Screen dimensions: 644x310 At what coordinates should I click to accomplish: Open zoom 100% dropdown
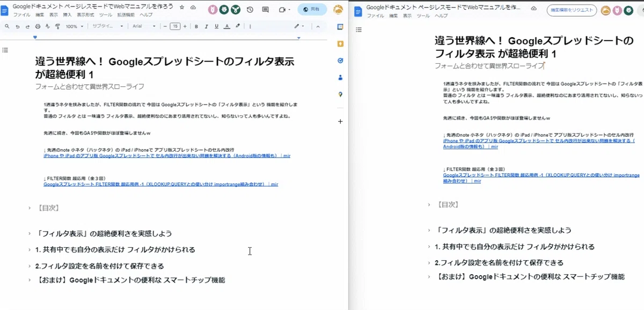coord(74,26)
